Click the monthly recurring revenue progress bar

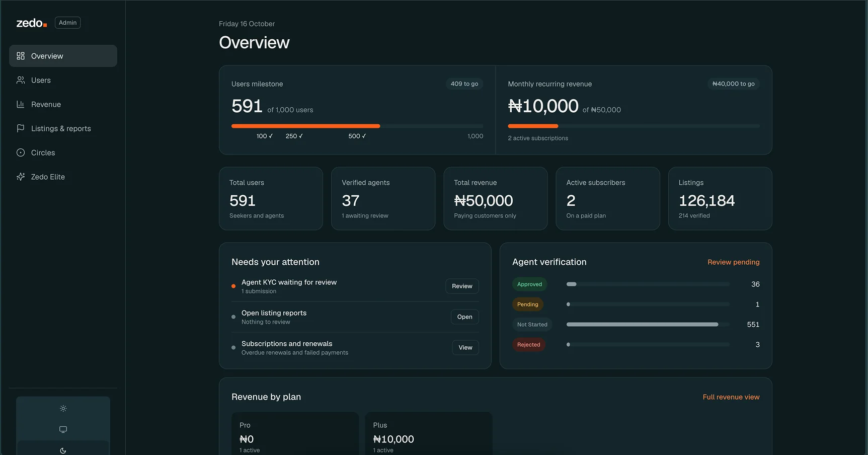coord(634,126)
